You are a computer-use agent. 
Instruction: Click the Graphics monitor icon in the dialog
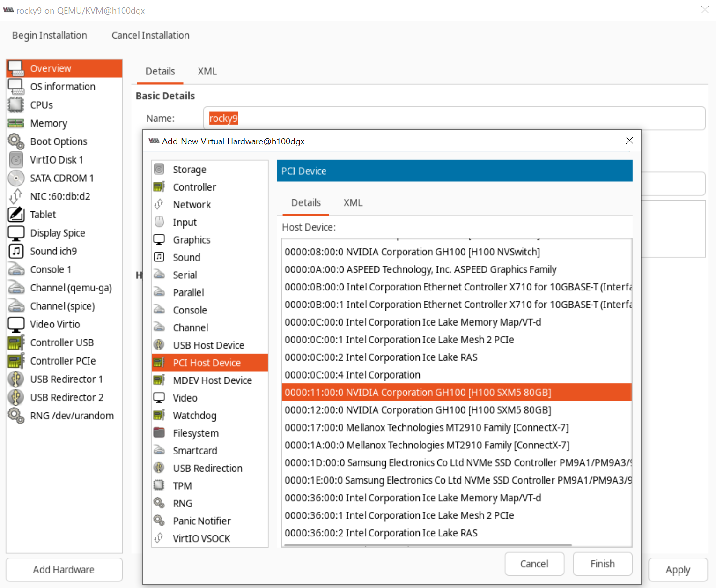point(159,239)
